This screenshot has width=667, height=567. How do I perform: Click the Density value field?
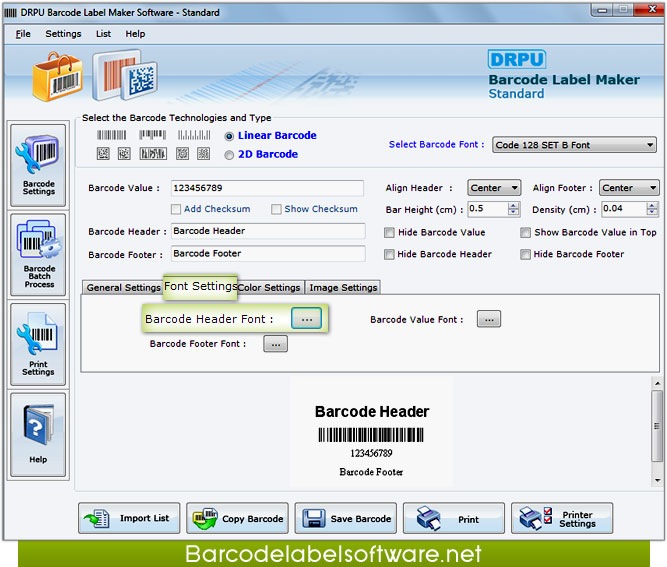[x=624, y=209]
